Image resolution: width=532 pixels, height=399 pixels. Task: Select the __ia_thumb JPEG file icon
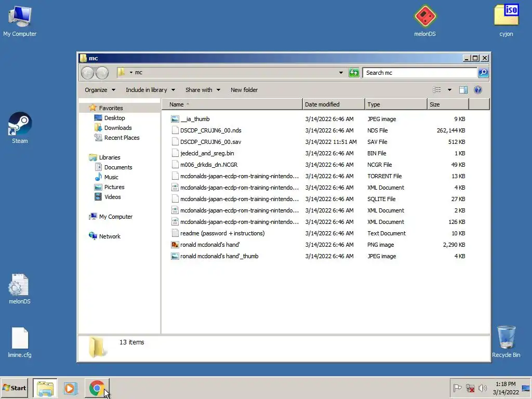tap(175, 119)
